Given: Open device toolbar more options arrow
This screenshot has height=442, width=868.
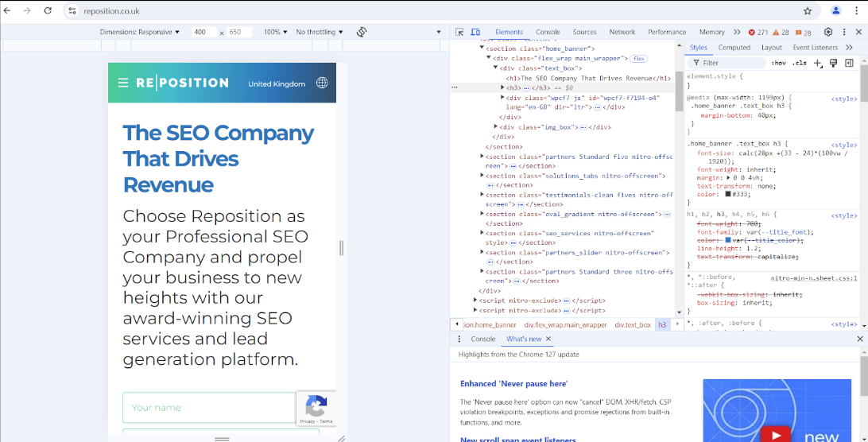Looking at the screenshot, I should pyautogui.click(x=439, y=32).
